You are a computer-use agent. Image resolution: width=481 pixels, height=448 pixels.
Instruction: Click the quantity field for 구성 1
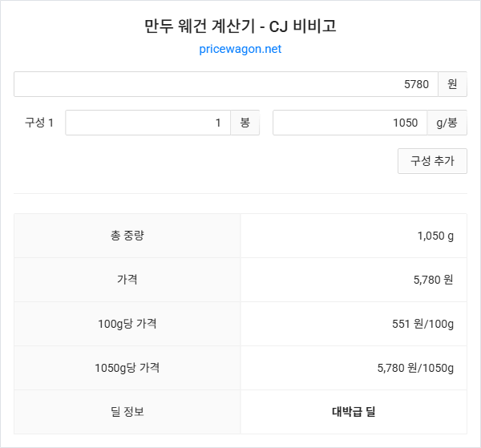[x=148, y=123]
